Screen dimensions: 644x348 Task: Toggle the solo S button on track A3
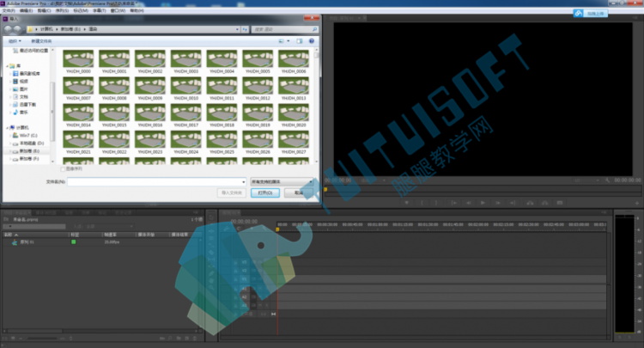coord(267,306)
